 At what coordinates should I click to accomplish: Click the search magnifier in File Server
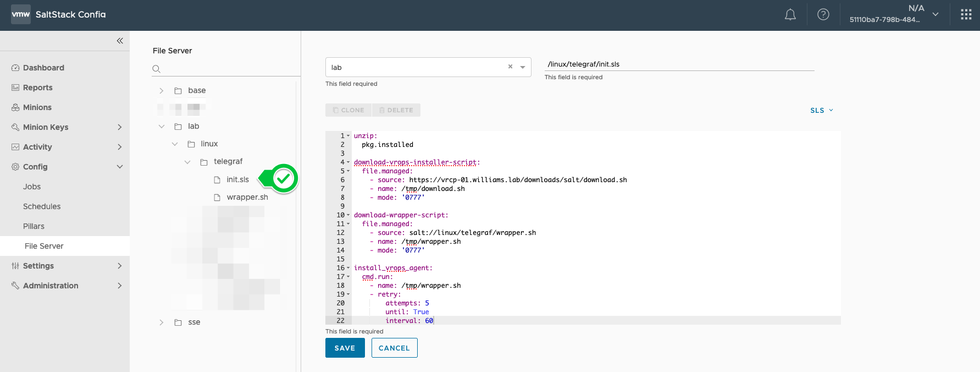pos(157,69)
